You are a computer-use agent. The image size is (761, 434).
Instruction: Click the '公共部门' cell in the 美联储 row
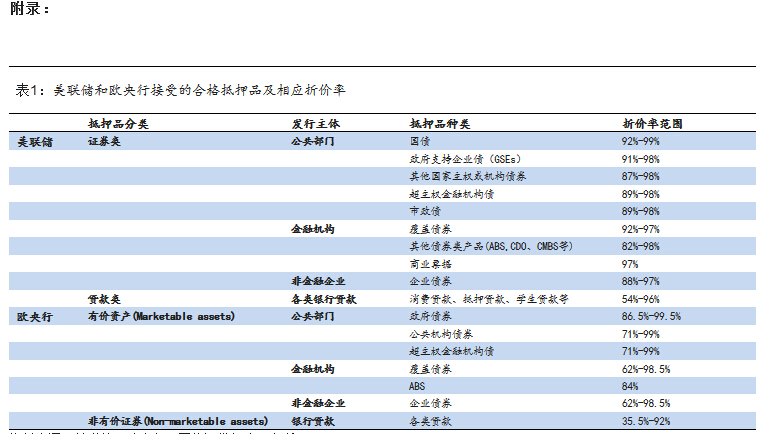tap(313, 141)
